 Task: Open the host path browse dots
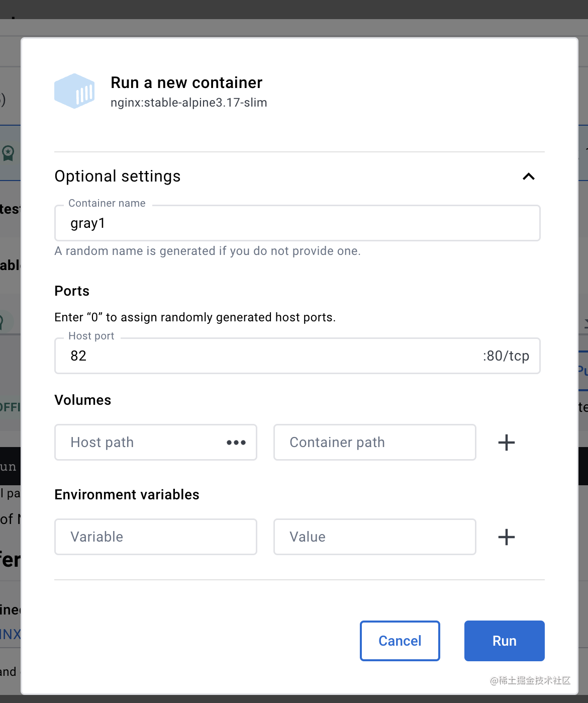[x=236, y=443]
